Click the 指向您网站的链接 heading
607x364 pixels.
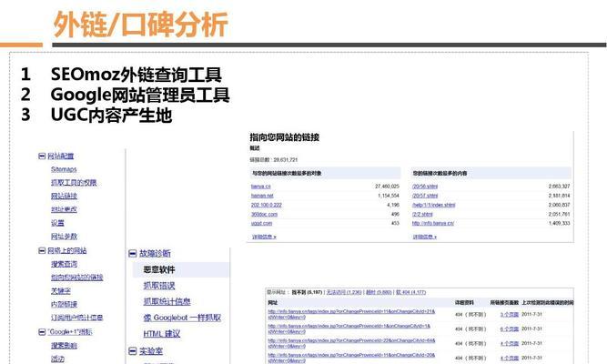285,137
